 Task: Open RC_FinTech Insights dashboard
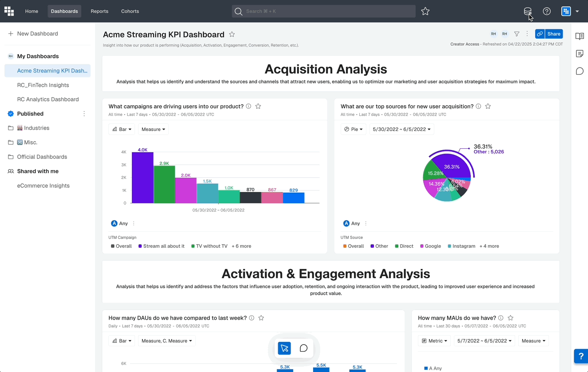(x=43, y=85)
